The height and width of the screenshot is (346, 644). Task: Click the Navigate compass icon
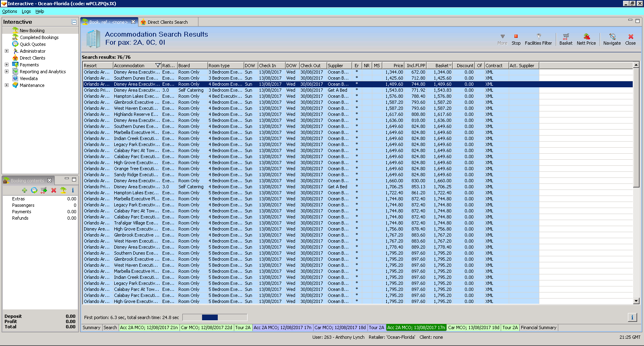[x=612, y=37]
